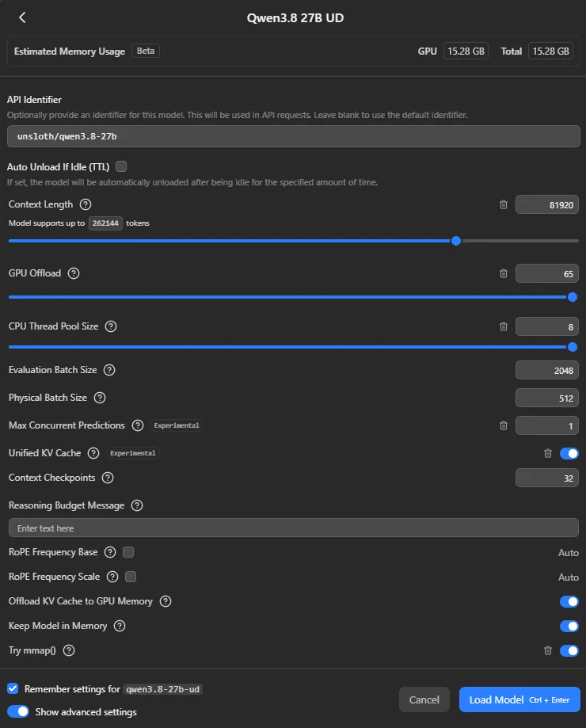Reset Context Length with trash icon

(504, 204)
